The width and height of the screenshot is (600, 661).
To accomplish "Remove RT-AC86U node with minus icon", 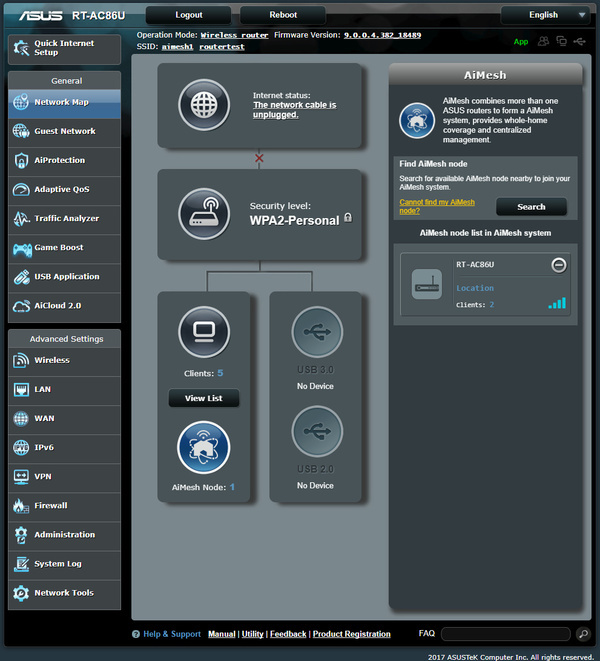I will point(559,265).
